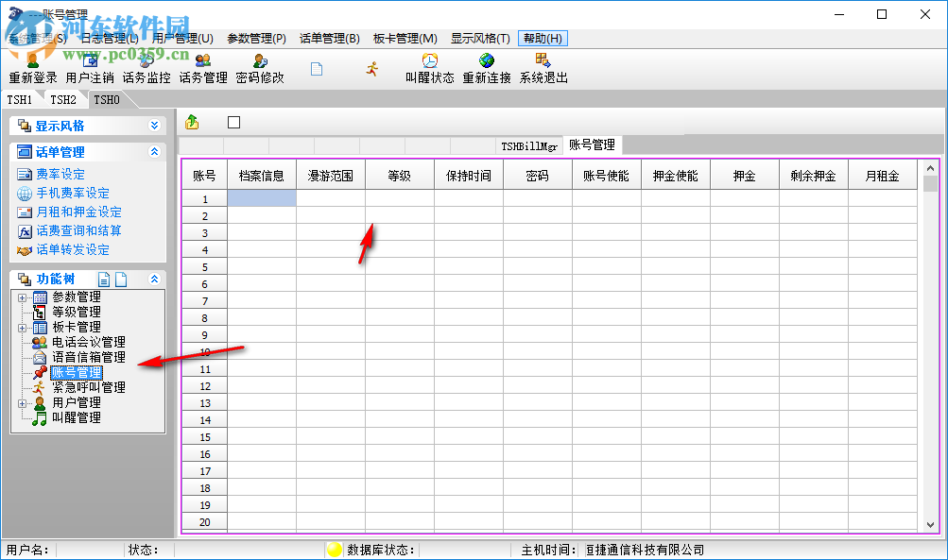Click the 密码修改 password change icon

(260, 62)
